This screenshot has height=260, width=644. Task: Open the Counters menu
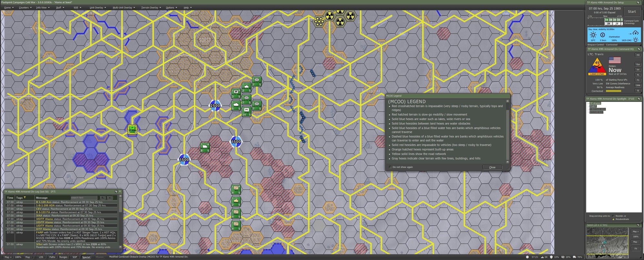tap(25, 7)
